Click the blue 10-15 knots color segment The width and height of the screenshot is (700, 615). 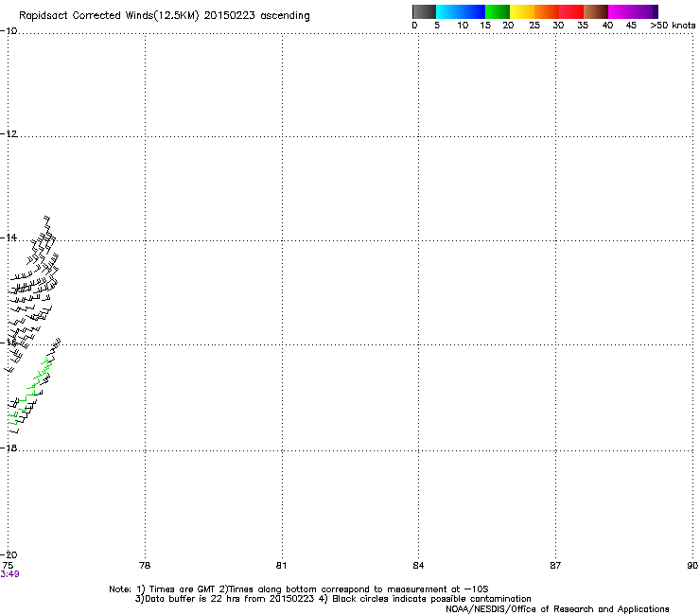pos(473,11)
